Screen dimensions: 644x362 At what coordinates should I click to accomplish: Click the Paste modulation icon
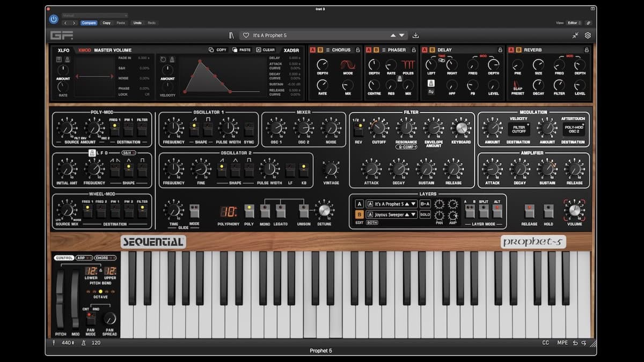[x=241, y=50]
